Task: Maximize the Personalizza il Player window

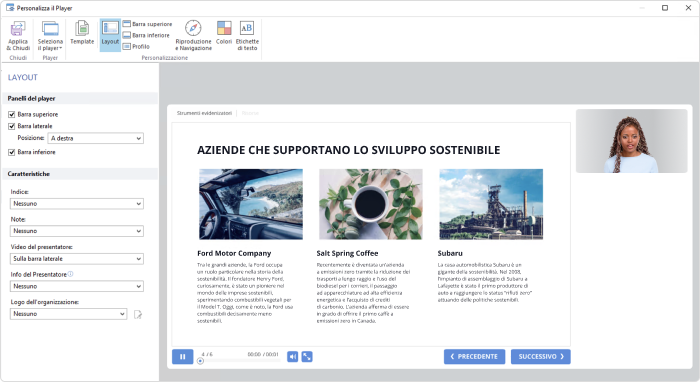Action: tap(665, 8)
